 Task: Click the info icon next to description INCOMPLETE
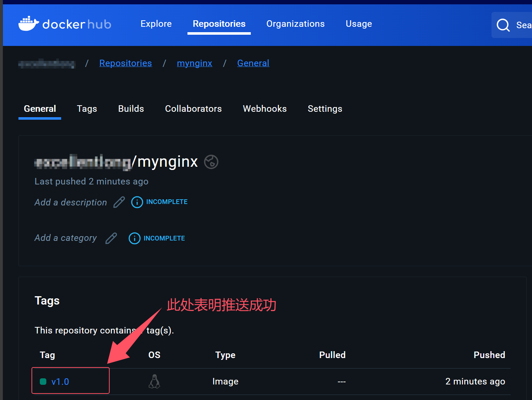coord(137,202)
